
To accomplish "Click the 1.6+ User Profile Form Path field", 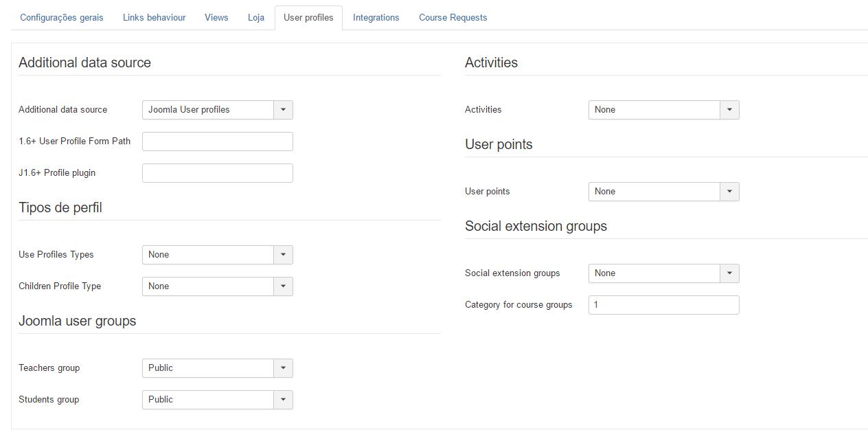I will point(217,142).
